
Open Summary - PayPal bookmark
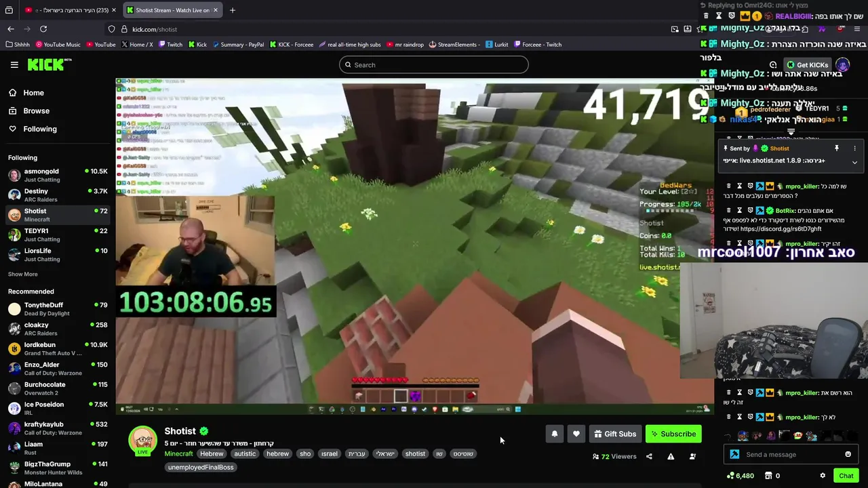pyautogui.click(x=238, y=45)
